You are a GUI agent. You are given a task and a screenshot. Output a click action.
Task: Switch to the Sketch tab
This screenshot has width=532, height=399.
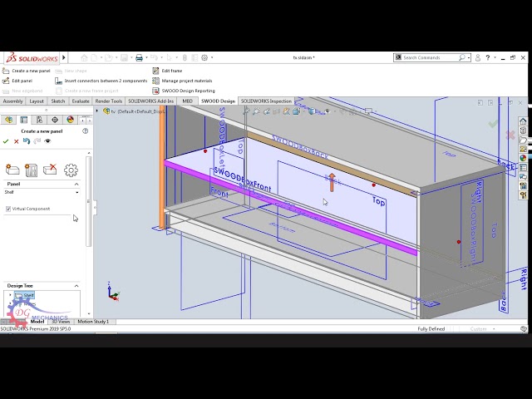pos(58,101)
